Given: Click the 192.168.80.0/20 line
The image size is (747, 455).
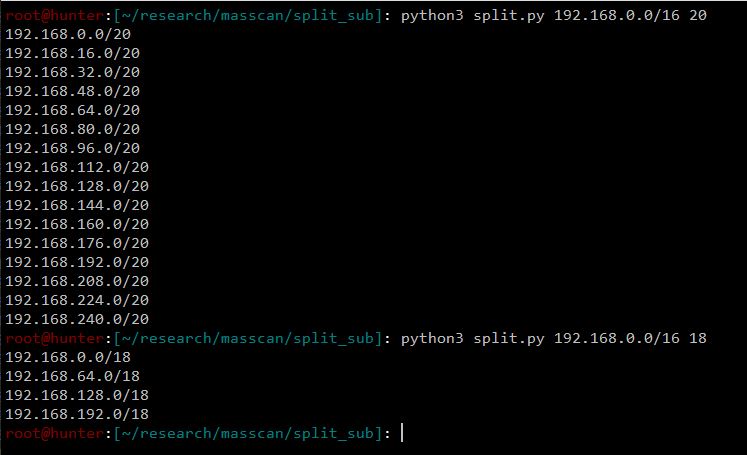Looking at the screenshot, I should point(73,130).
